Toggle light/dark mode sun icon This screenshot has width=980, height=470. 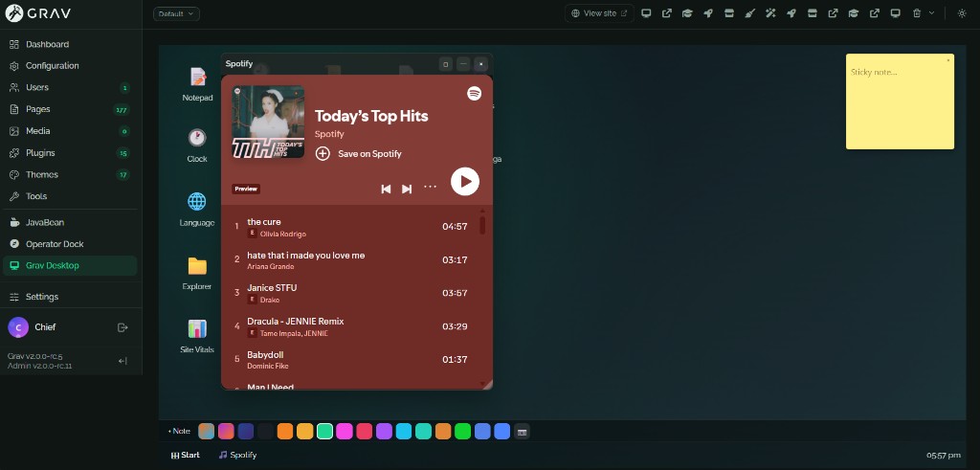coord(962,13)
